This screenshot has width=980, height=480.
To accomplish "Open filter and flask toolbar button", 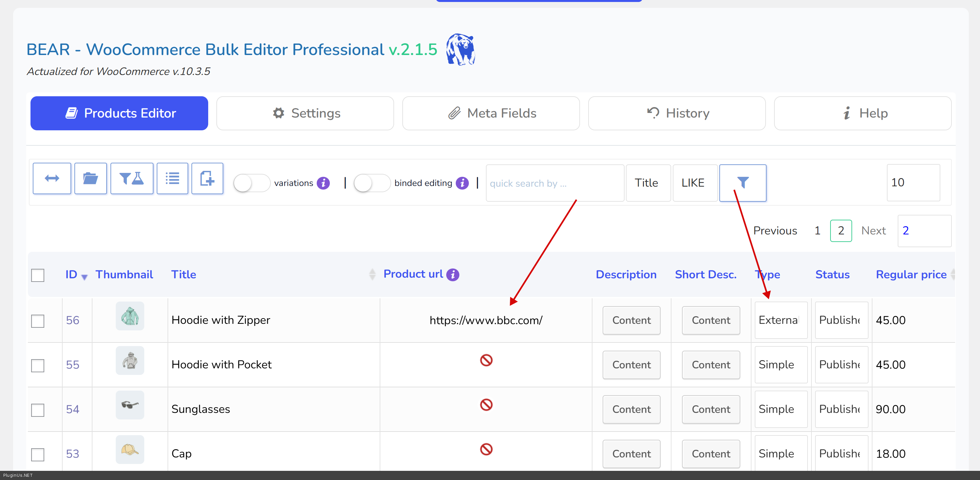I will 131,179.
